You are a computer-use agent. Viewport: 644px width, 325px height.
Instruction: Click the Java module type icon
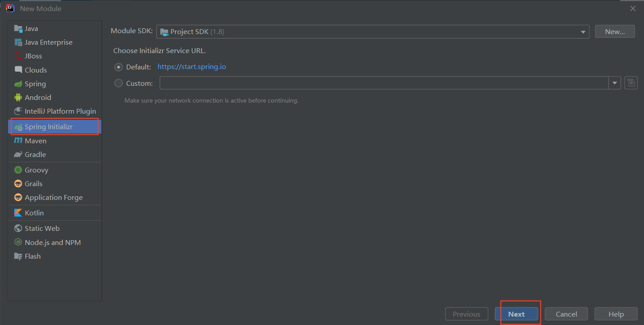[18, 29]
